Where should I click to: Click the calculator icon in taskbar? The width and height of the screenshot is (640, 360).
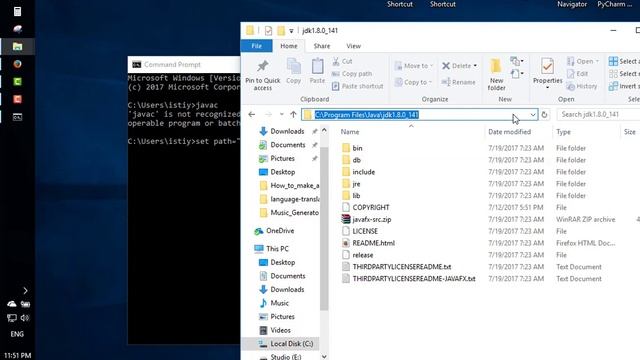point(17,11)
